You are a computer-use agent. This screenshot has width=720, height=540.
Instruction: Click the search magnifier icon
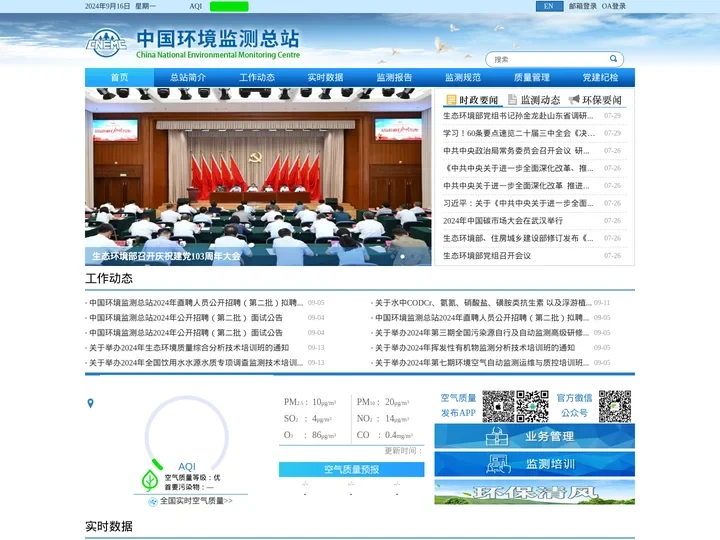tap(613, 59)
